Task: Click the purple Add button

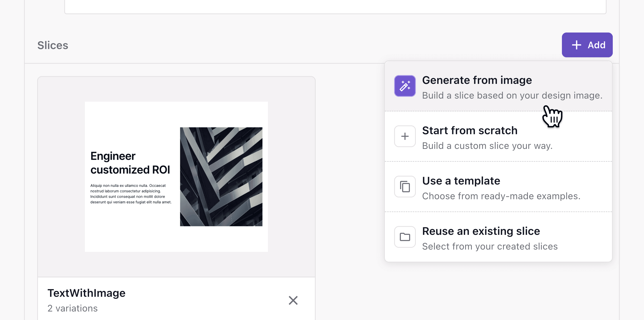Action: [587, 45]
